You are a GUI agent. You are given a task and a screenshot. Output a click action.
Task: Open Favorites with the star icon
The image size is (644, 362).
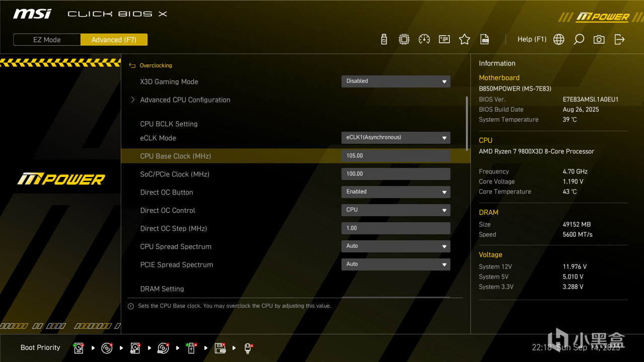[464, 39]
